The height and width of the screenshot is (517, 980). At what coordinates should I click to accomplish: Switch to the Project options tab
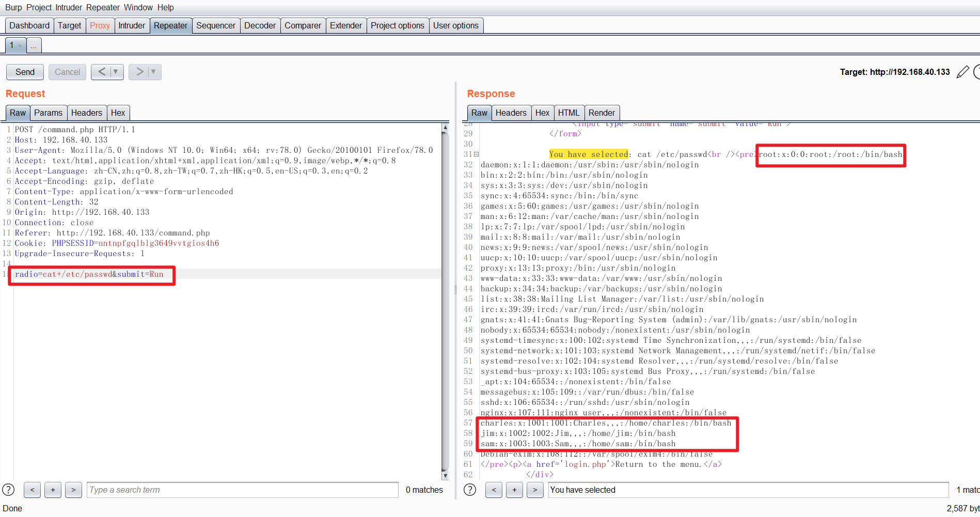coord(398,26)
